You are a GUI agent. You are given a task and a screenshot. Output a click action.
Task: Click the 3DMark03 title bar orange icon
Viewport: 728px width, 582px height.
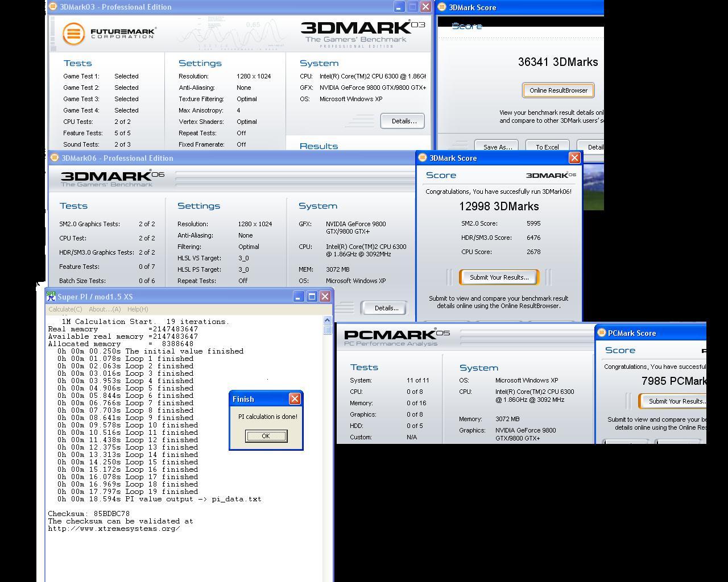[53, 7]
